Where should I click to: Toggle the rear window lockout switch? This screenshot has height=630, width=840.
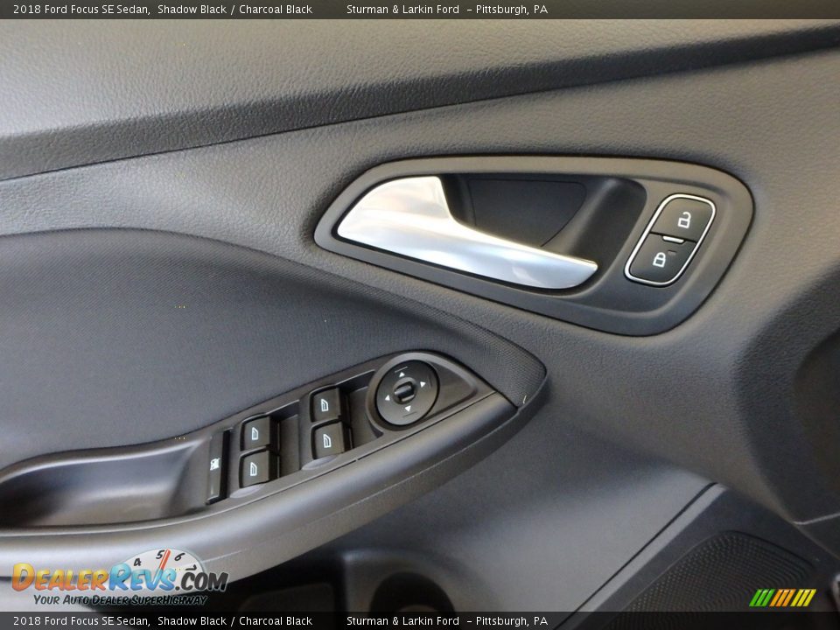point(216,462)
